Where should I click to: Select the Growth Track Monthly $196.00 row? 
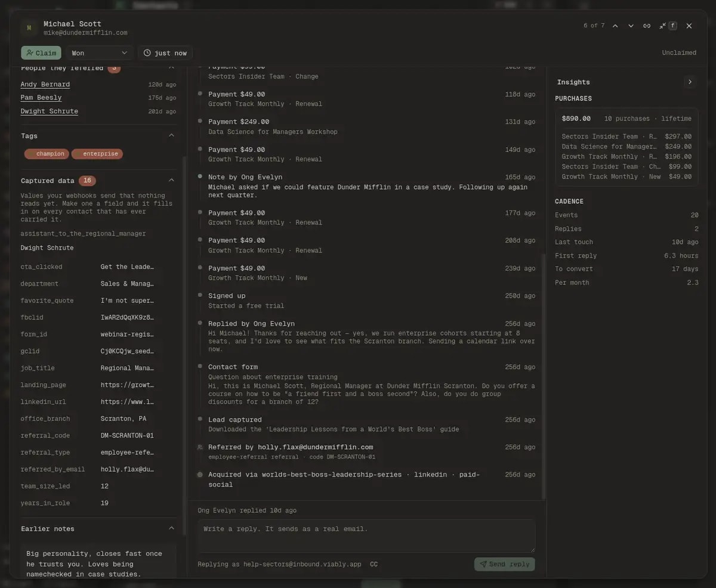pos(626,157)
